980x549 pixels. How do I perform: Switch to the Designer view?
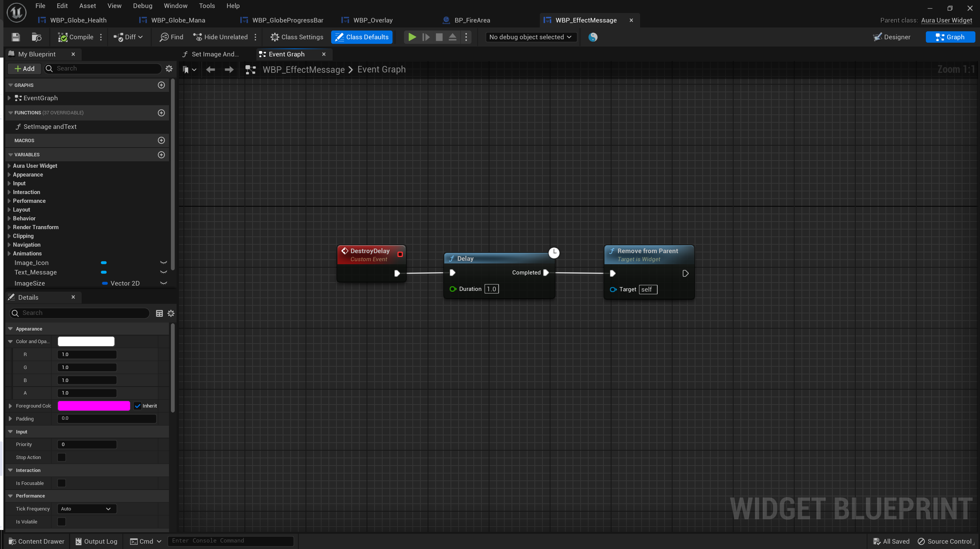(x=891, y=37)
